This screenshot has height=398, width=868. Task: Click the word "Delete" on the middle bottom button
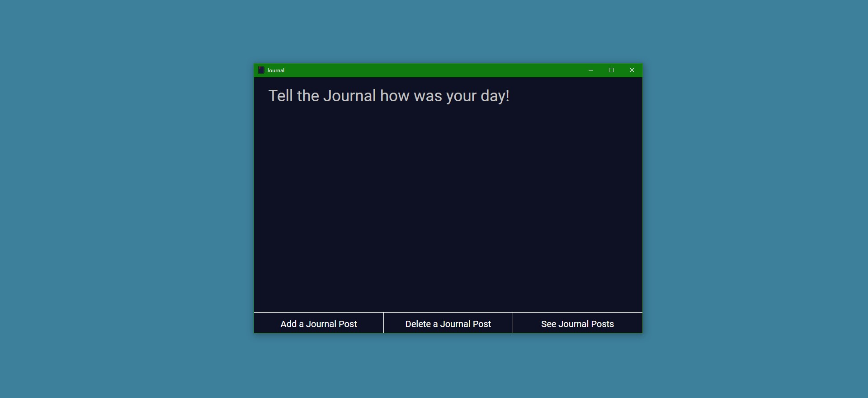coord(418,324)
